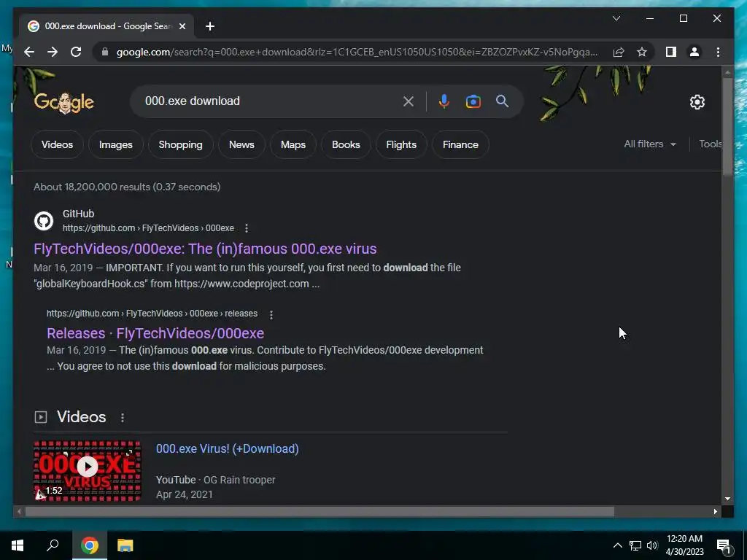The image size is (747, 560).
Task: Open the tab search chevron in title bar
Action: click(616, 18)
